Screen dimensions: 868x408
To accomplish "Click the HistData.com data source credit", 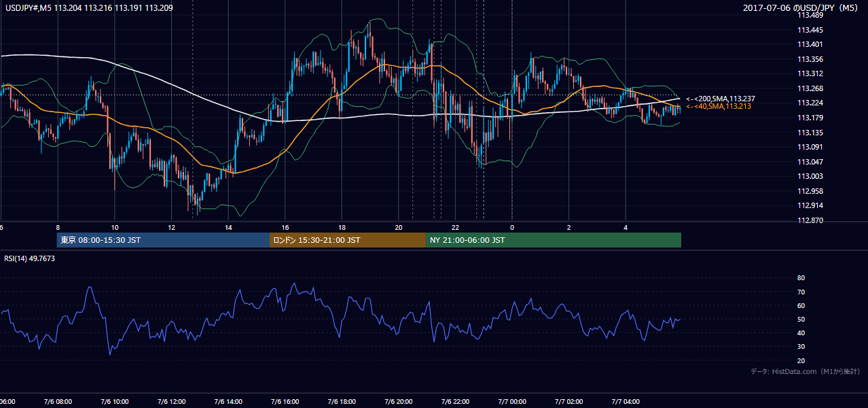I will (806, 371).
